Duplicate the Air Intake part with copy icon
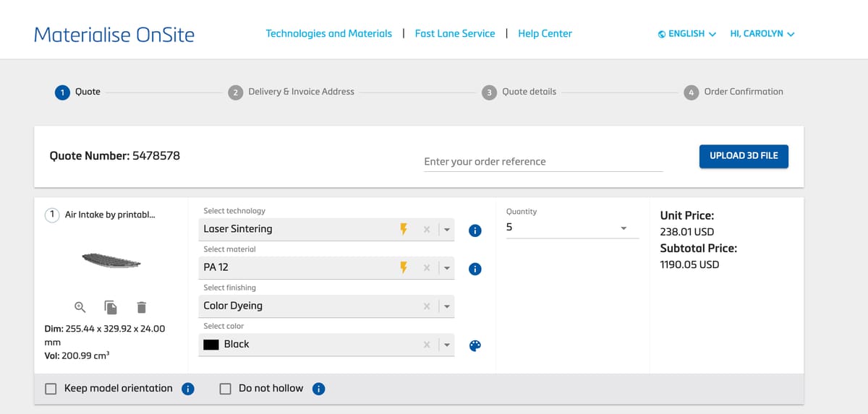868x414 pixels. coord(111,307)
